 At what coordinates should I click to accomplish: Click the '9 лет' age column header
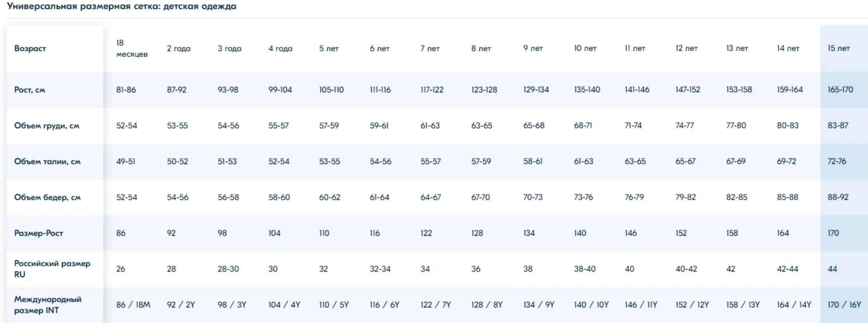[x=533, y=48]
